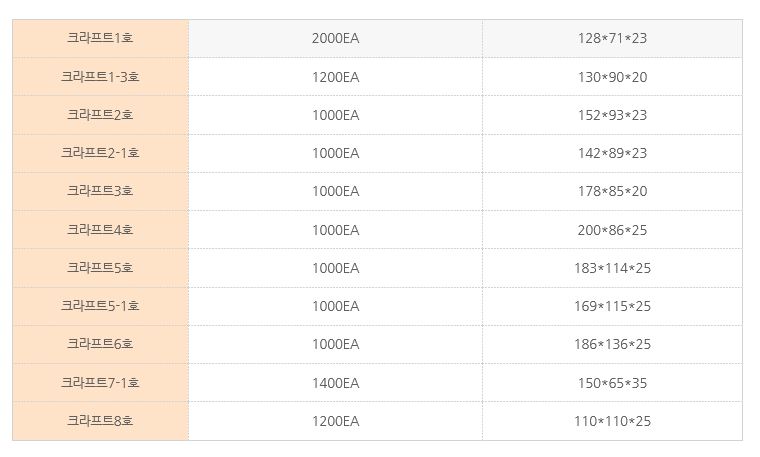Select the 크라프트2호 cell
This screenshot has width=760, height=457.
pyautogui.click(x=100, y=115)
